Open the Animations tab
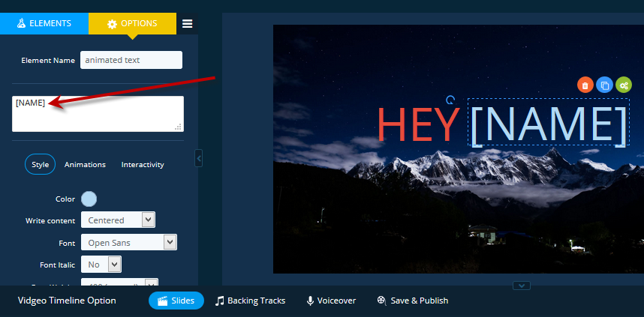 tap(85, 164)
